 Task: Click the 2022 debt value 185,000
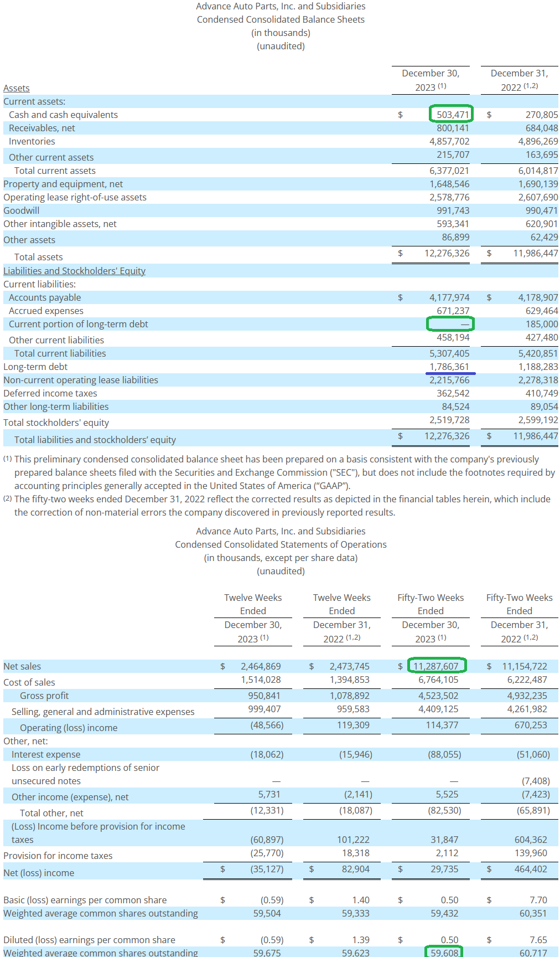click(x=542, y=324)
